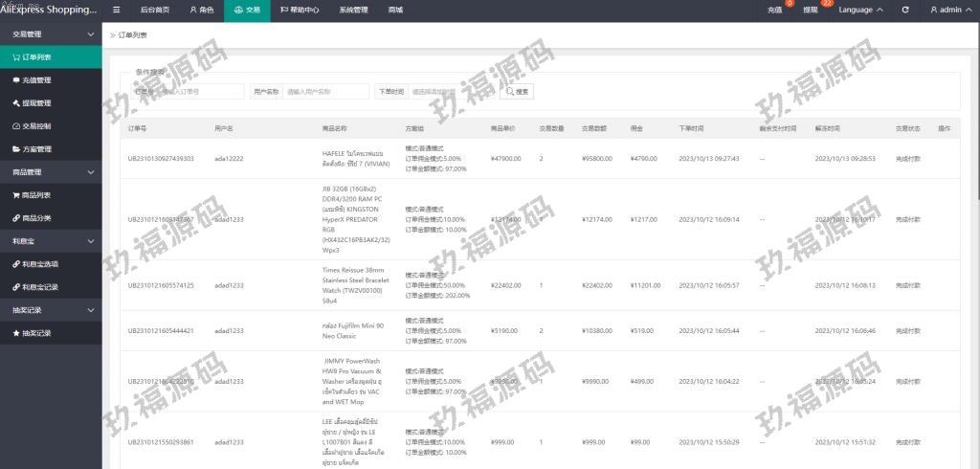Collapse the 抽奖记录 sidebar group header
This screenshot has height=469, width=980.
point(51,309)
